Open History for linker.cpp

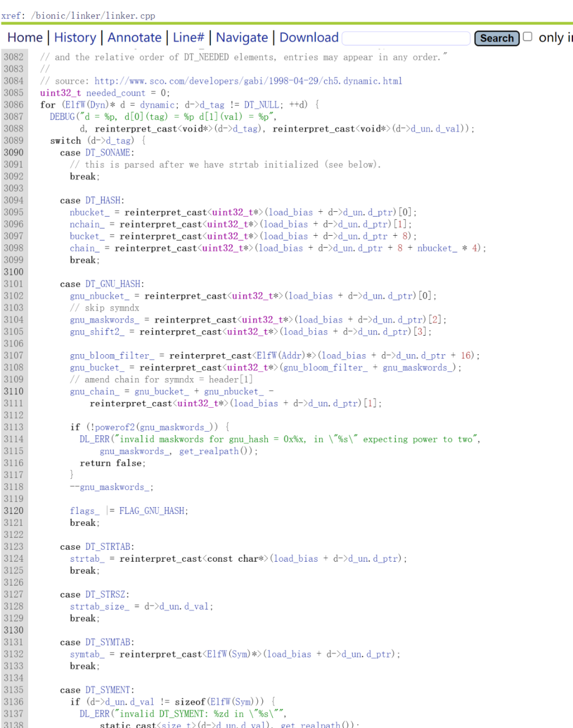point(75,38)
